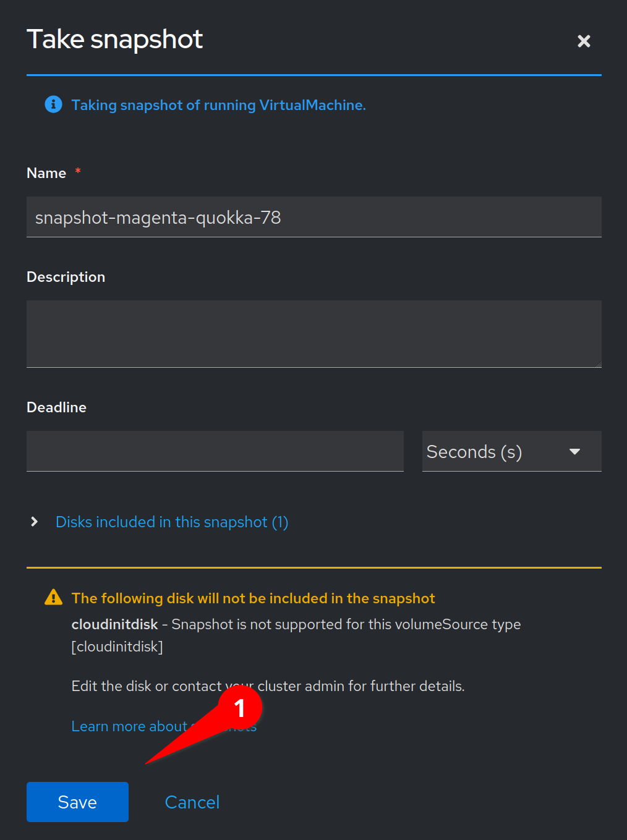The height and width of the screenshot is (840, 627).
Task: Close the Take snapshot dialog
Action: (x=584, y=41)
